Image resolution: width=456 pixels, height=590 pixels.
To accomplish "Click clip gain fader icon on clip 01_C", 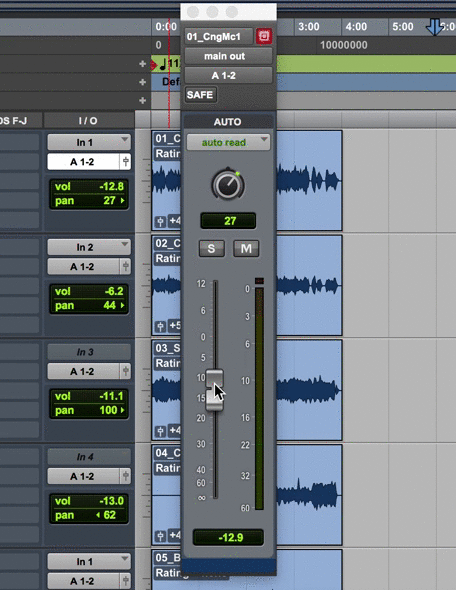I will [160, 222].
